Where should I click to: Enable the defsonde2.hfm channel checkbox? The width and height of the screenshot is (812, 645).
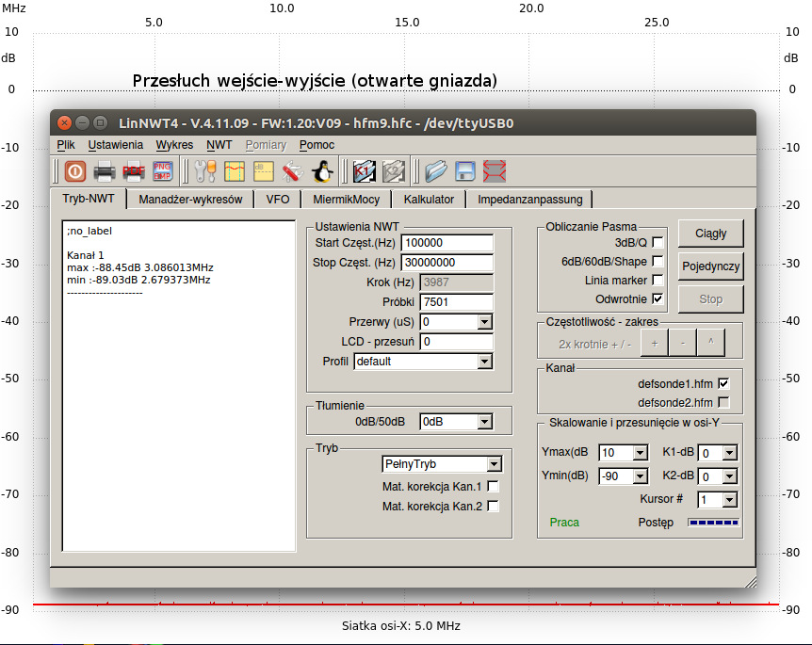click(x=723, y=402)
